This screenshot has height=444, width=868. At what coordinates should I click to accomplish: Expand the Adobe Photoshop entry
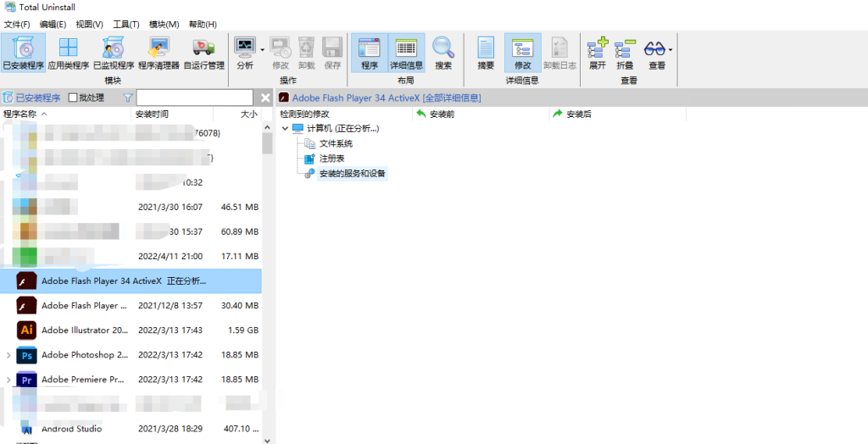point(8,355)
